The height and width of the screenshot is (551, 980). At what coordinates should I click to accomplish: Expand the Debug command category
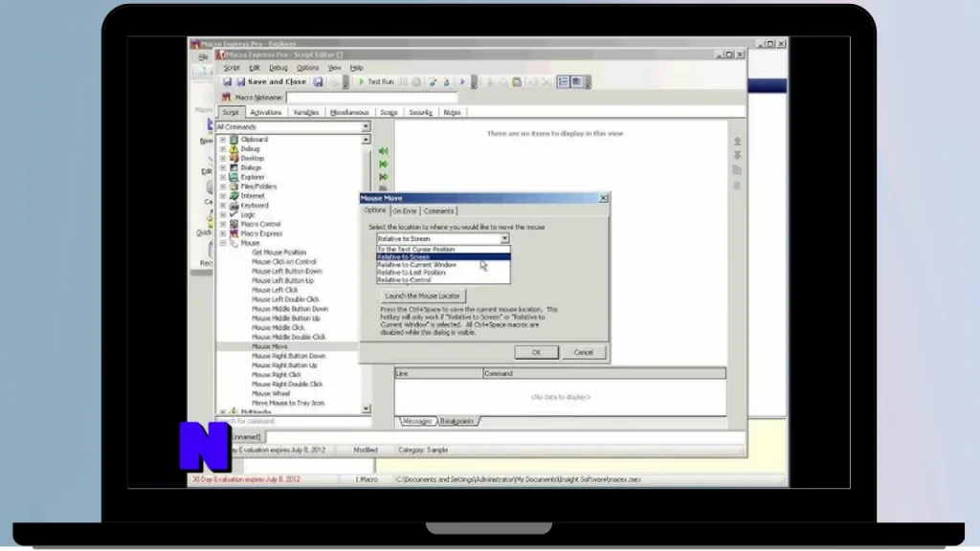[222, 148]
